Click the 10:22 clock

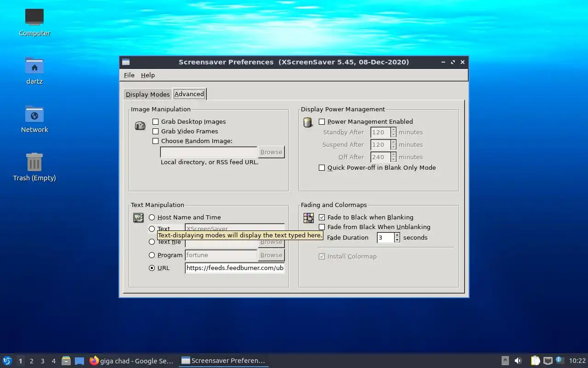point(577,361)
